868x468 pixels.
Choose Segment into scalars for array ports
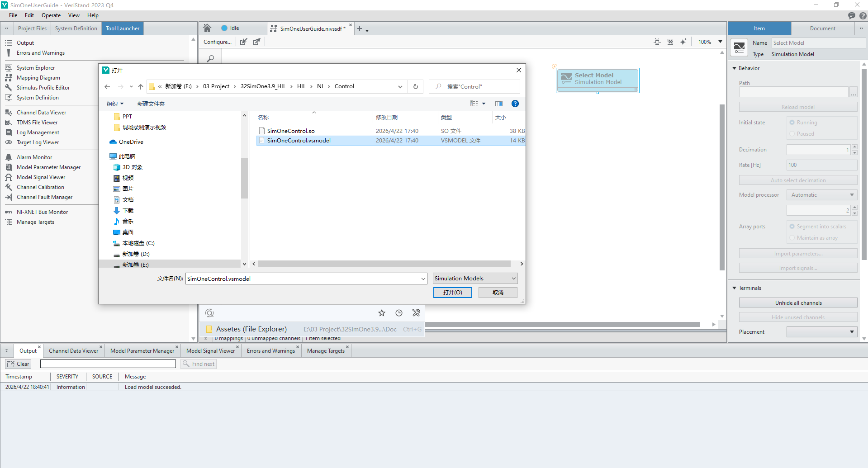pyautogui.click(x=792, y=227)
